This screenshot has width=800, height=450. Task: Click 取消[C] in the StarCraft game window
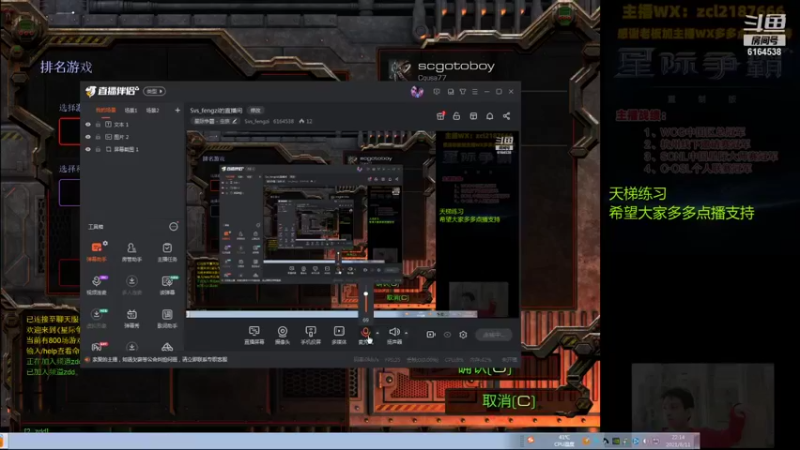[509, 401]
